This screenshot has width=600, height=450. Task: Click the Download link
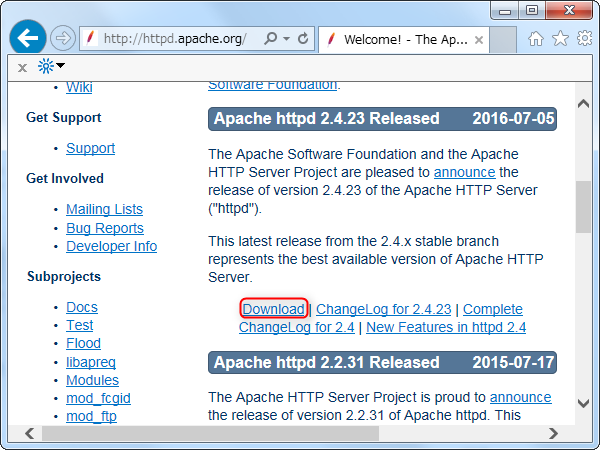(x=274, y=309)
